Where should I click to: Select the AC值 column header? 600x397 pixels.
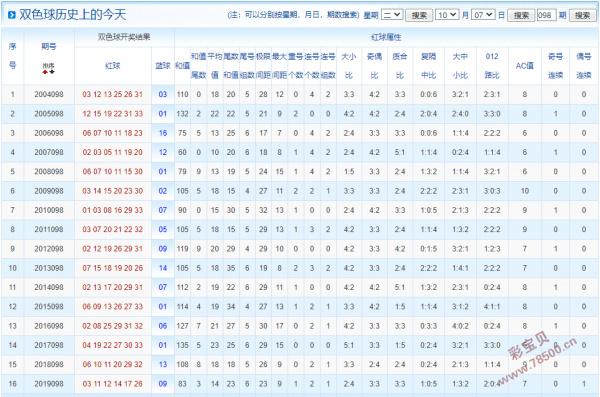point(525,65)
